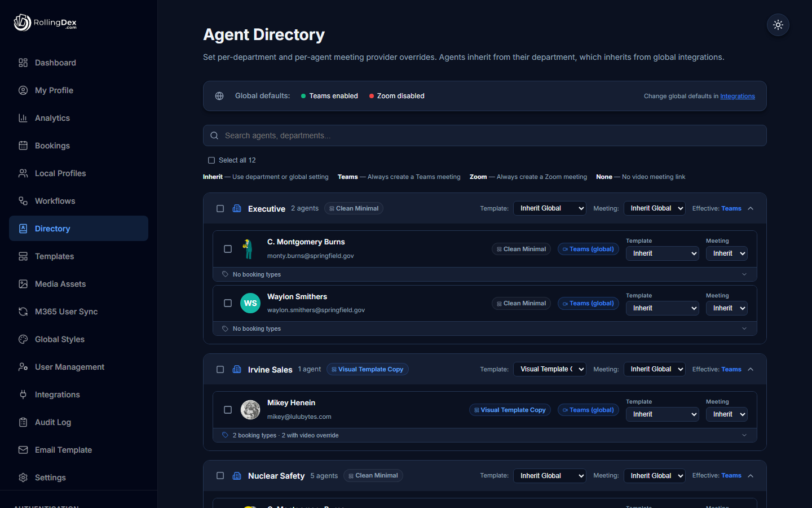
Task: Click the Bookings calendar icon
Action: coord(23,146)
